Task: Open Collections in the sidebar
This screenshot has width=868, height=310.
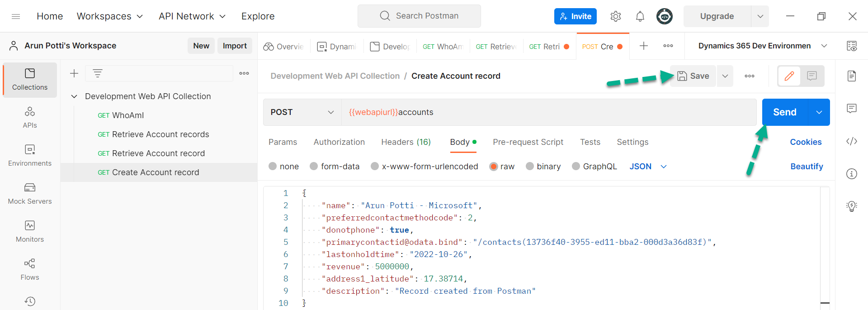Action: (30, 80)
